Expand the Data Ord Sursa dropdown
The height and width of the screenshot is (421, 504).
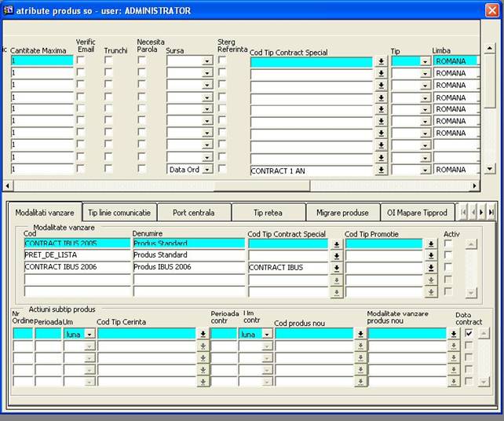point(207,170)
